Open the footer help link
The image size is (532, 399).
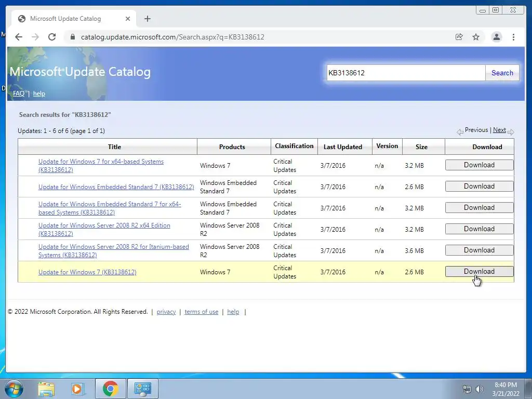[x=233, y=312]
